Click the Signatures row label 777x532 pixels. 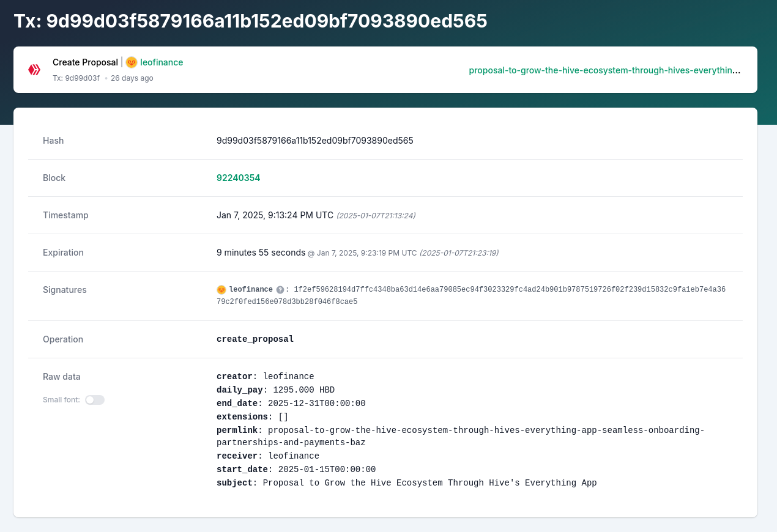pos(65,290)
